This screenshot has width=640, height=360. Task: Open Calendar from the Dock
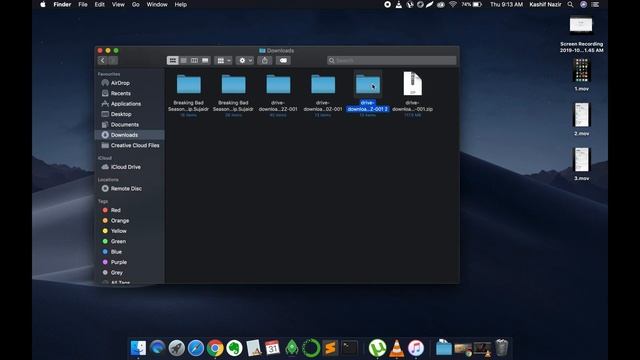272,348
